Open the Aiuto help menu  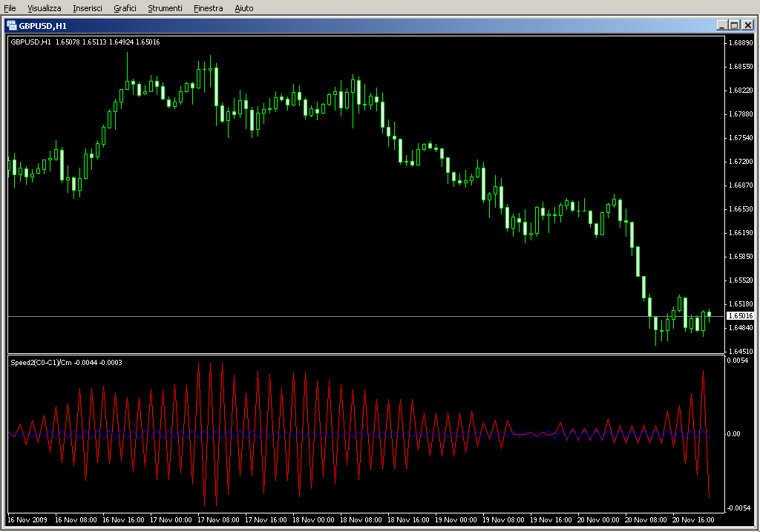pos(244,8)
